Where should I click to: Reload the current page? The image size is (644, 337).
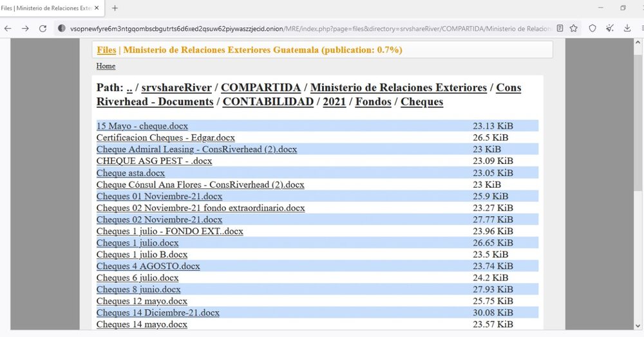43,28
